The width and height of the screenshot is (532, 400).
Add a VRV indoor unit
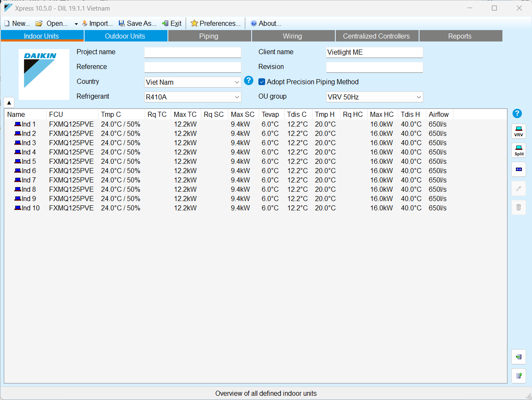519,131
